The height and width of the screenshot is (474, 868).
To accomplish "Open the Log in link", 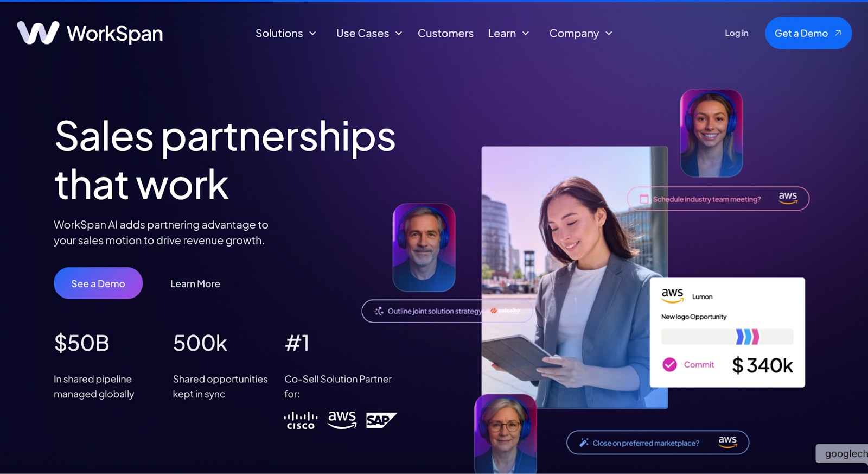I will point(736,33).
